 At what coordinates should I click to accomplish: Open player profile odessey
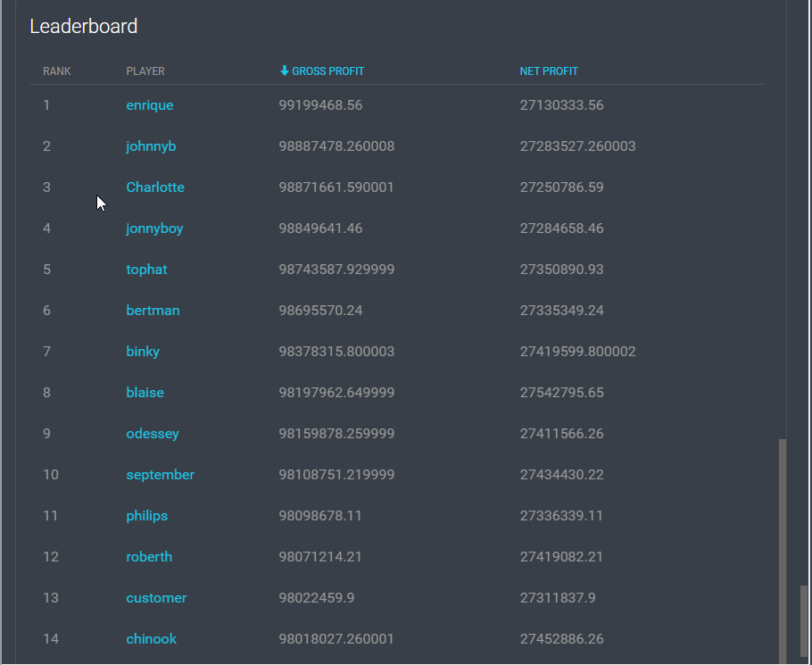tap(153, 434)
